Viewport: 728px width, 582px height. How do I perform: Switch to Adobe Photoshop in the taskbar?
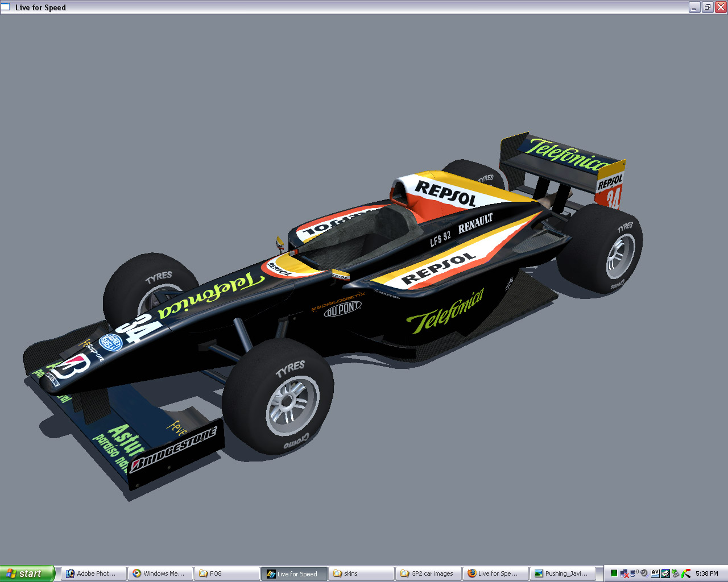[94, 573]
